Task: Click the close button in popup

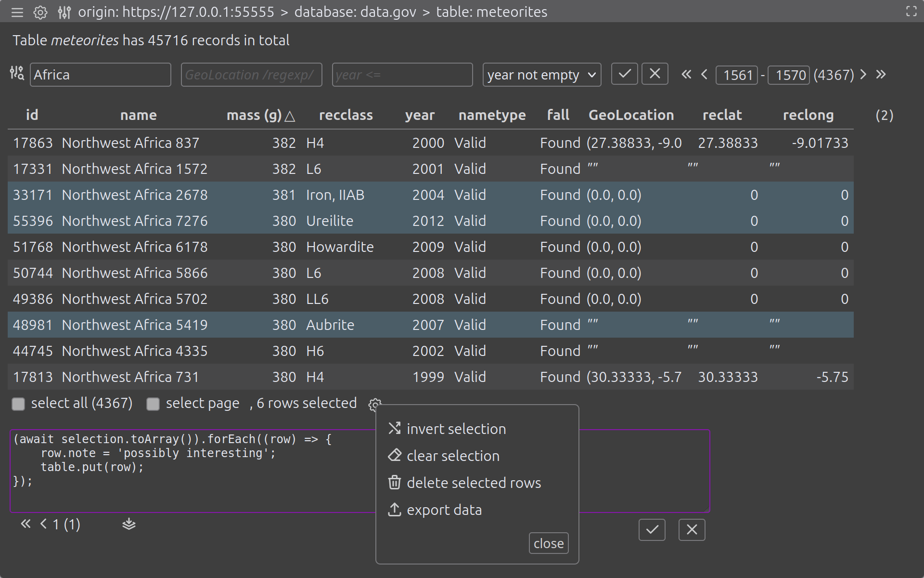Action: tap(548, 543)
